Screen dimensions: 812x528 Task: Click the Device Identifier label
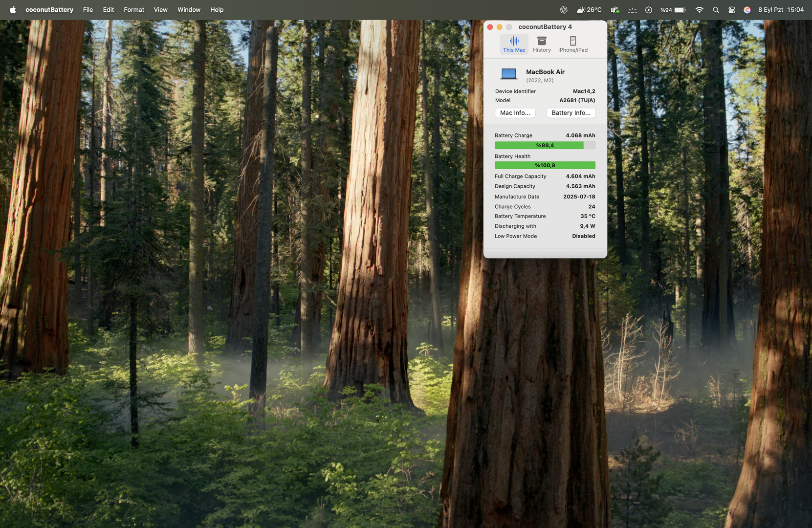coord(515,91)
